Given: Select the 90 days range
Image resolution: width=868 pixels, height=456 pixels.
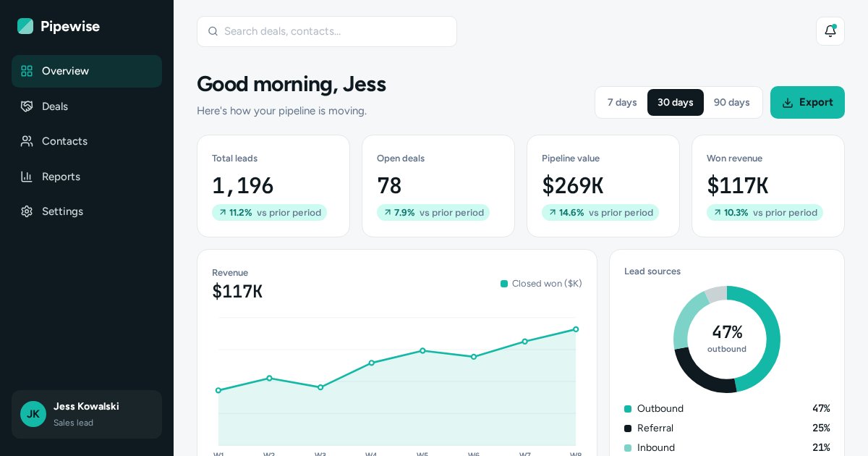Looking at the screenshot, I should (732, 103).
